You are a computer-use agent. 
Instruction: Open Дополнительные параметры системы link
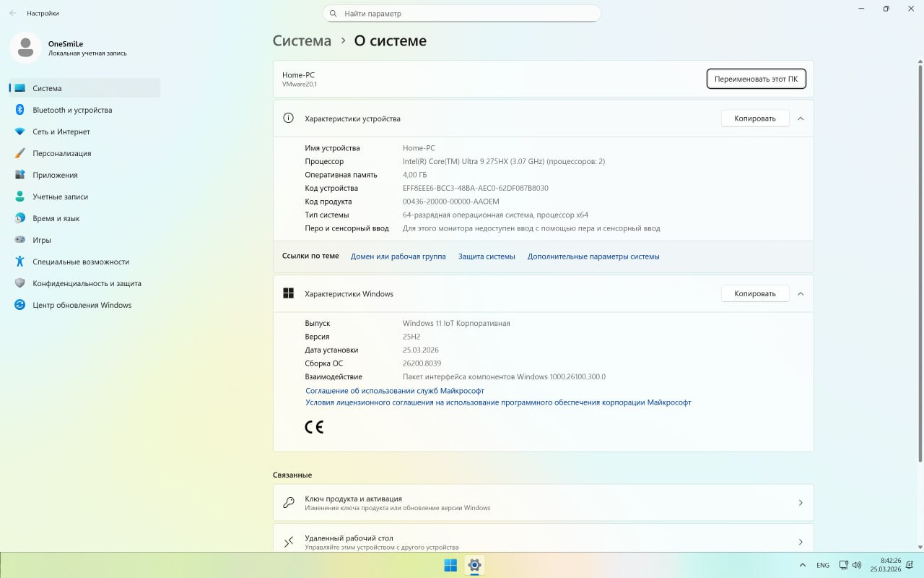593,256
